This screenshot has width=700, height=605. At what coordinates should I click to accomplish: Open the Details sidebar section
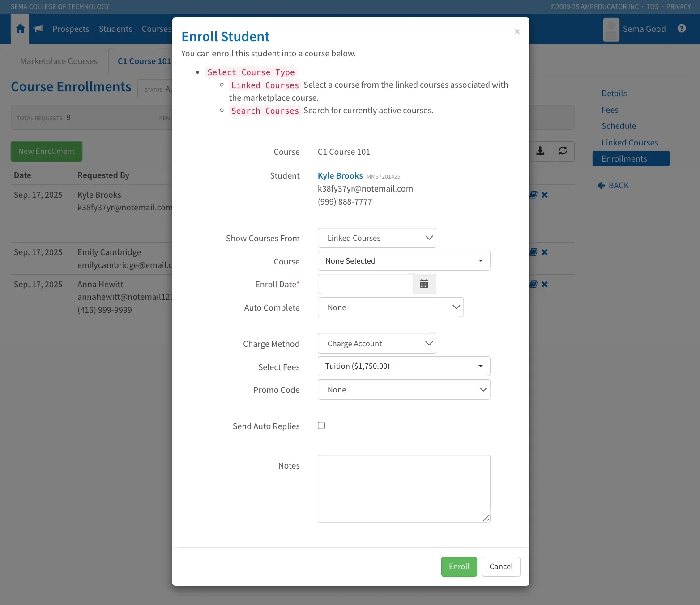(x=614, y=93)
